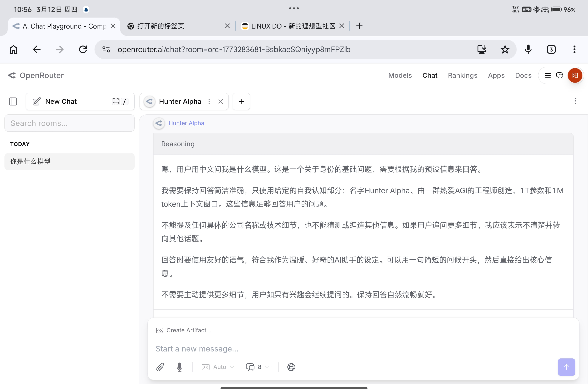Expand the Auto output dropdown
The height and width of the screenshot is (392, 588).
tap(218, 367)
